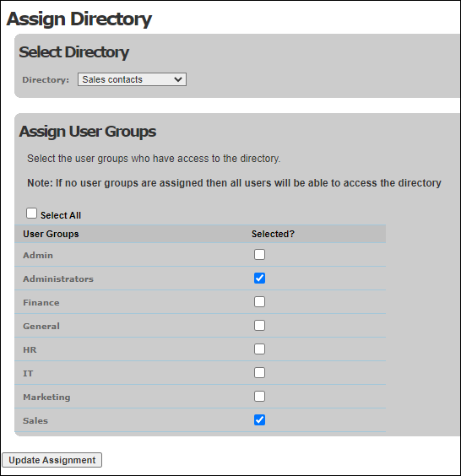Click the dropdown arrow on Directory selector
This screenshot has width=461, height=476.
click(178, 79)
